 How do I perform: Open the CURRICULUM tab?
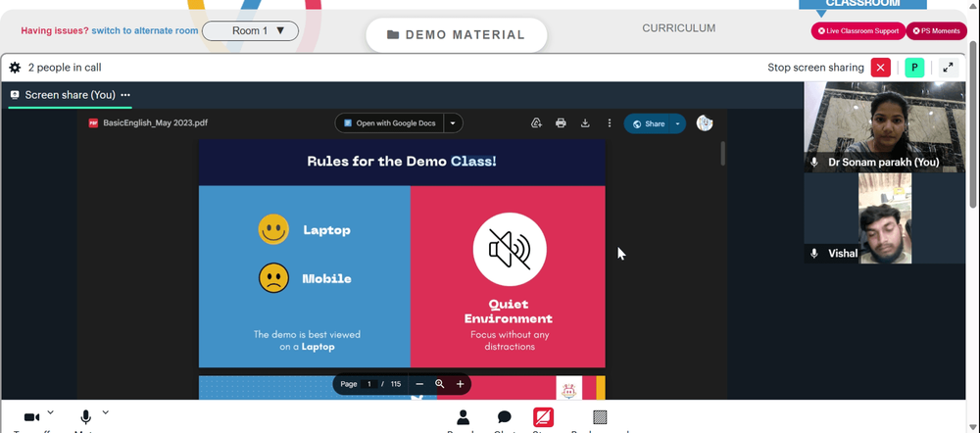click(x=679, y=28)
